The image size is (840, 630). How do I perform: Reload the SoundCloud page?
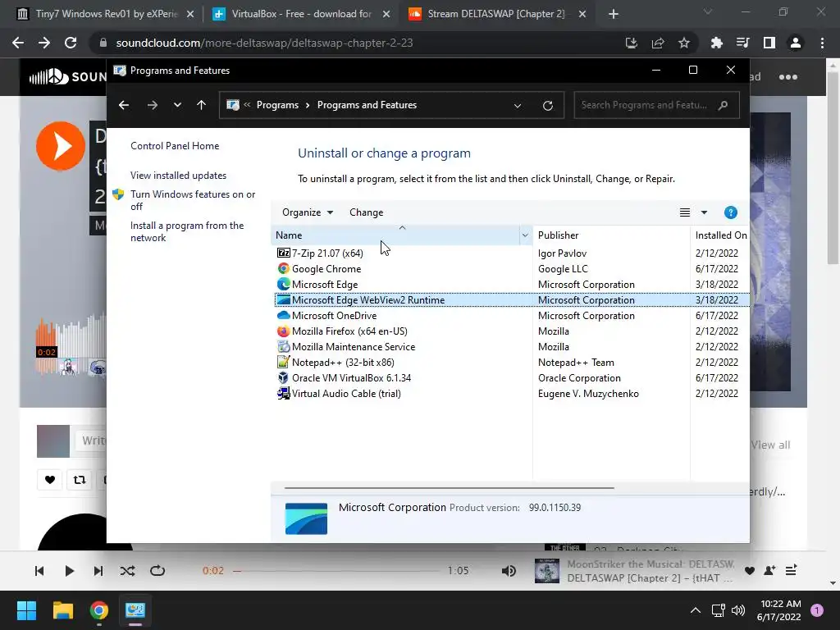[x=71, y=43]
